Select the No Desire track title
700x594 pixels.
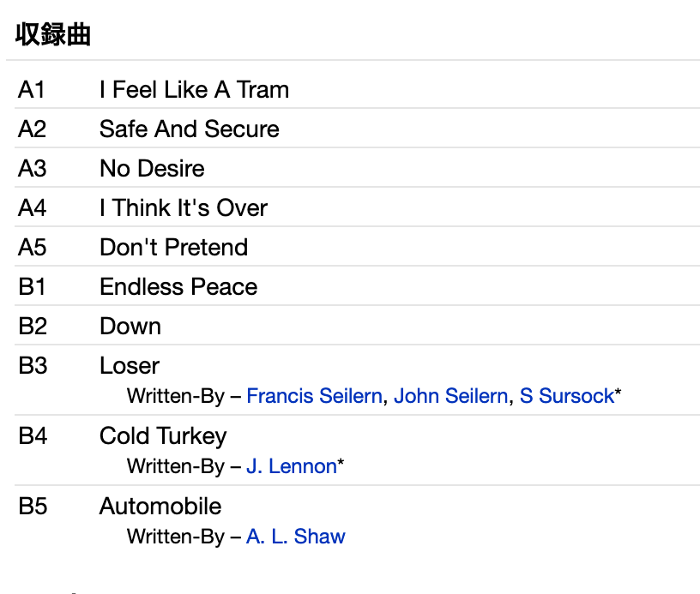[152, 169]
